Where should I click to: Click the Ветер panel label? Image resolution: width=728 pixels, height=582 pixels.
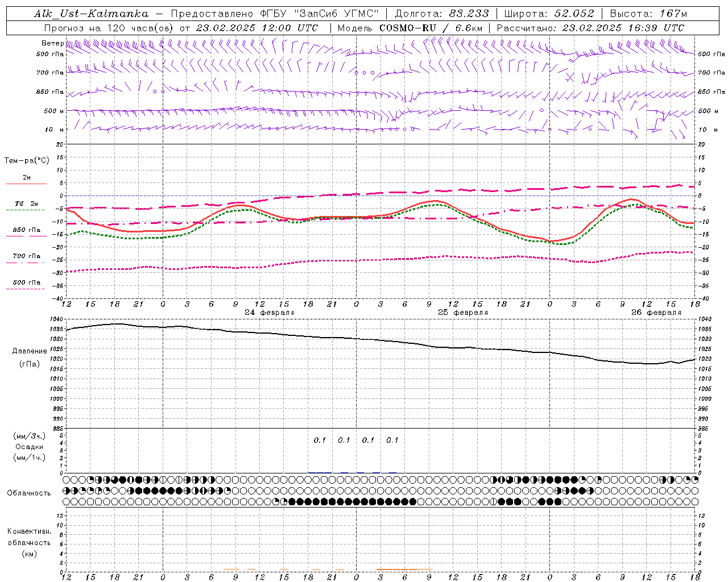coord(52,43)
